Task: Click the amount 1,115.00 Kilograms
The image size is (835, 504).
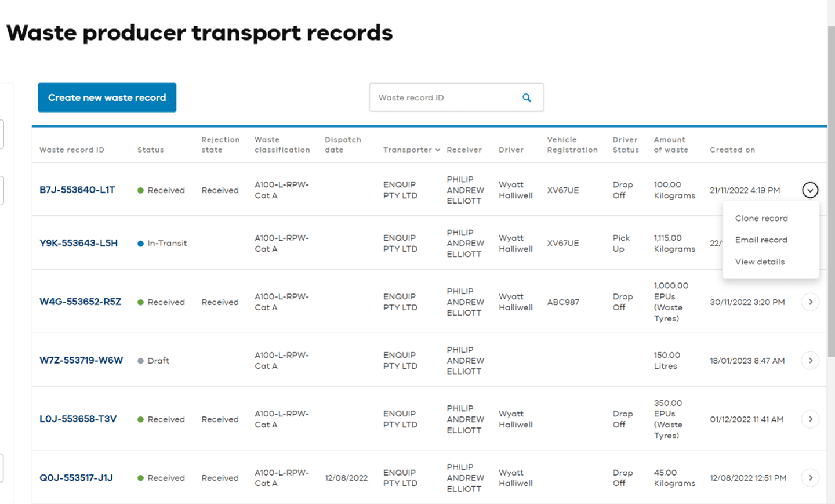Action: click(x=674, y=243)
